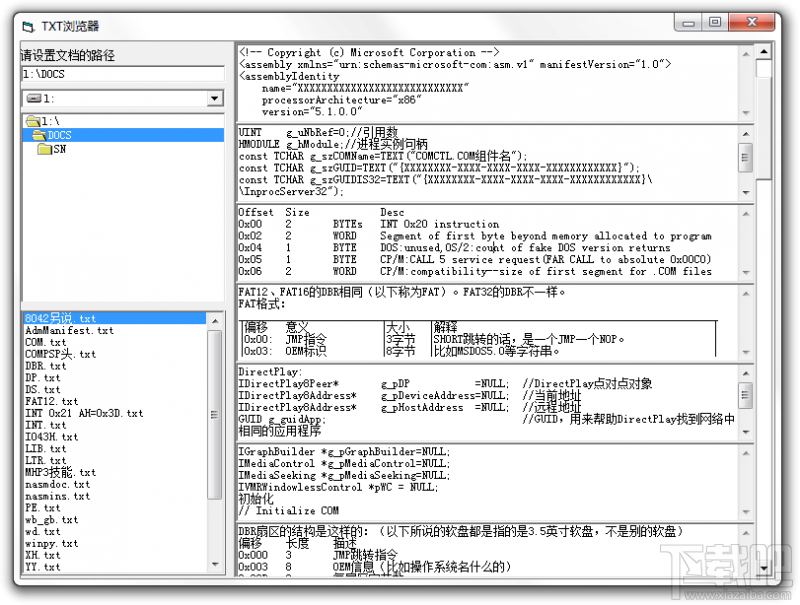Select file wb_gb.txt
Viewport: 800px width, 605px height.
[x=52, y=519]
